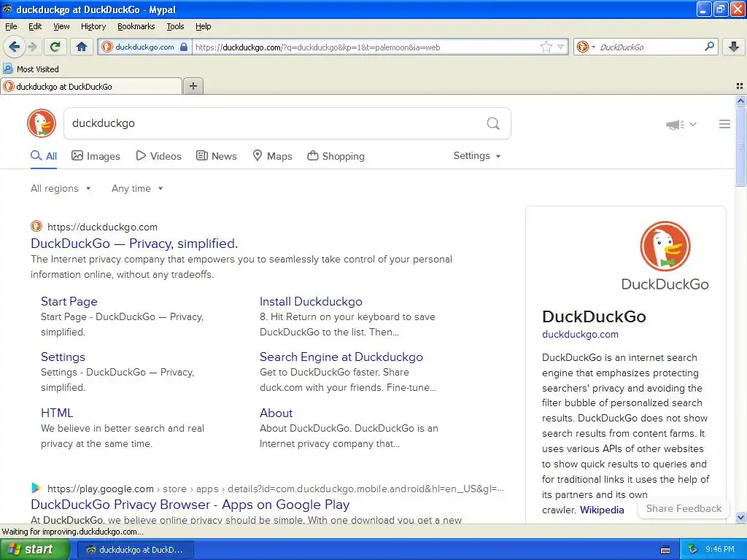The image size is (747, 560).
Task: Open the Start Page sitelink
Action: point(69,301)
